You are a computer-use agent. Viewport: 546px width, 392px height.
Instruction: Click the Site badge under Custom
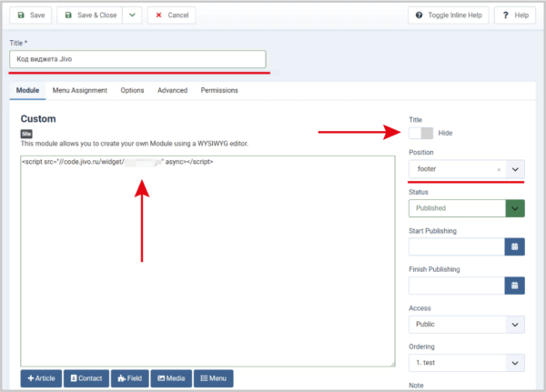26,134
